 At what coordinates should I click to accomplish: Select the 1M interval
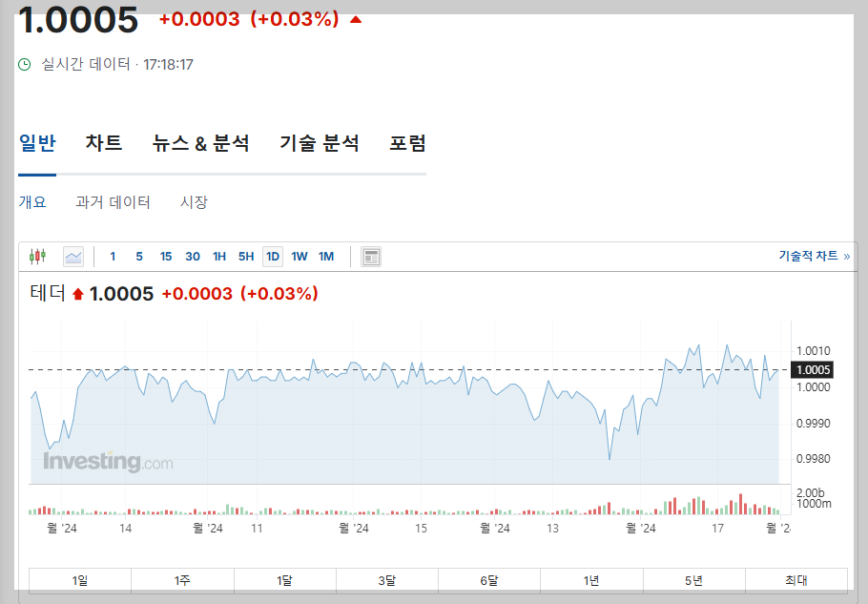tap(326, 257)
